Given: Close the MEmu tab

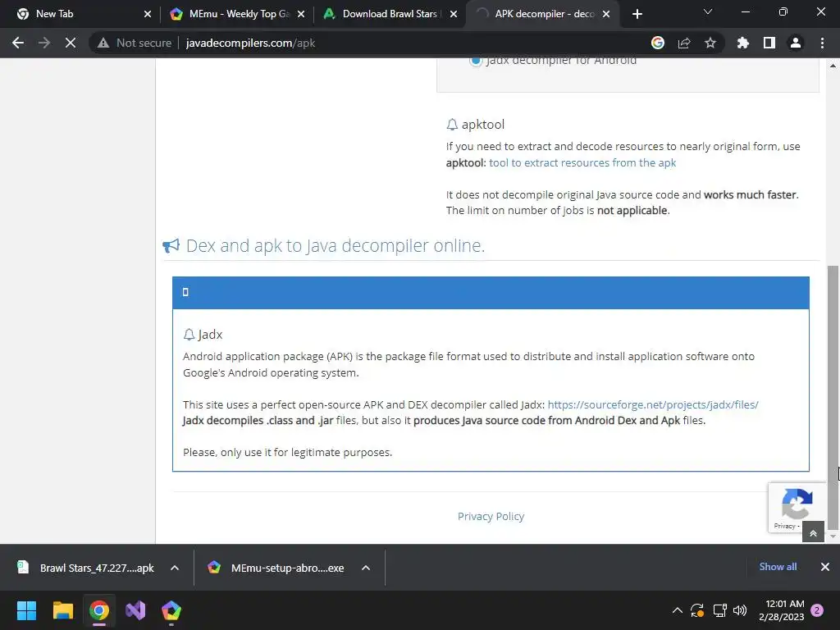Looking at the screenshot, I should [x=301, y=14].
